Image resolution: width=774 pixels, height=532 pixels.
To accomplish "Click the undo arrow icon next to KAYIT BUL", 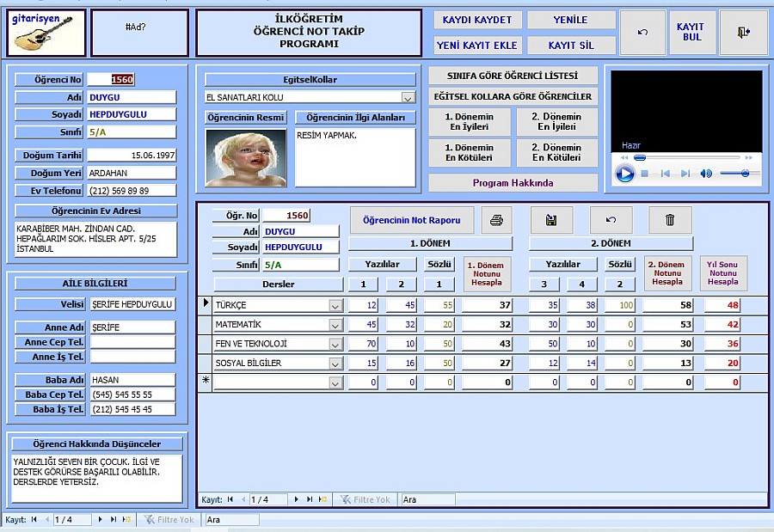I will pyautogui.click(x=642, y=33).
